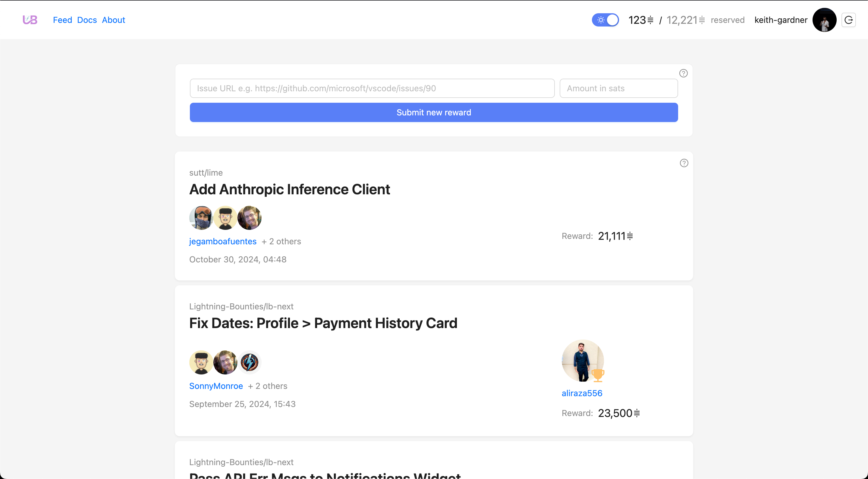Image resolution: width=868 pixels, height=479 pixels.
Task: Click first avatar on Anthropic bounty
Action: (201, 218)
